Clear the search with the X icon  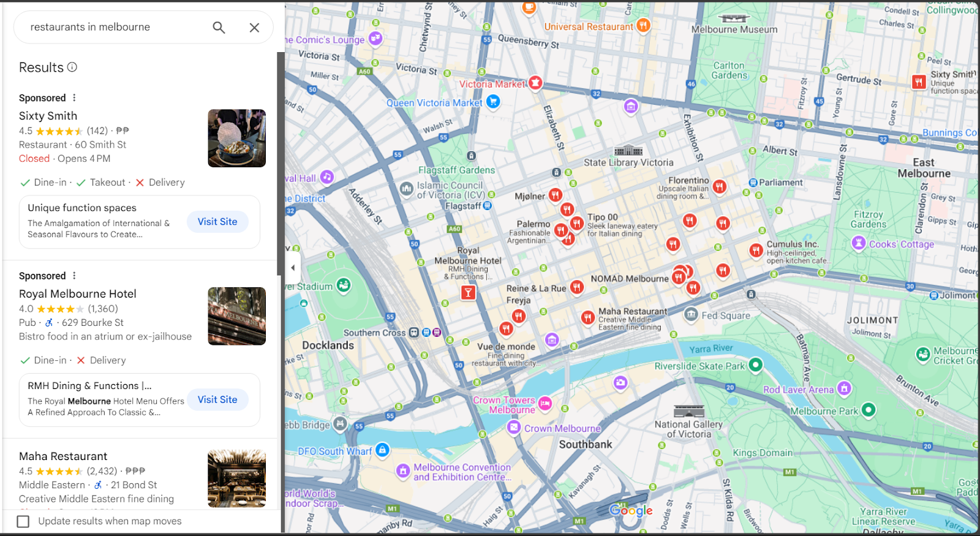(254, 27)
